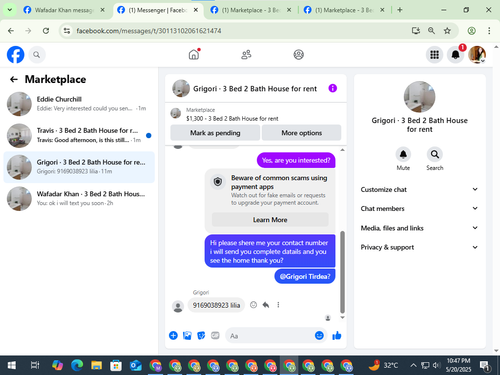Expand Media, files and links section

[x=419, y=228]
